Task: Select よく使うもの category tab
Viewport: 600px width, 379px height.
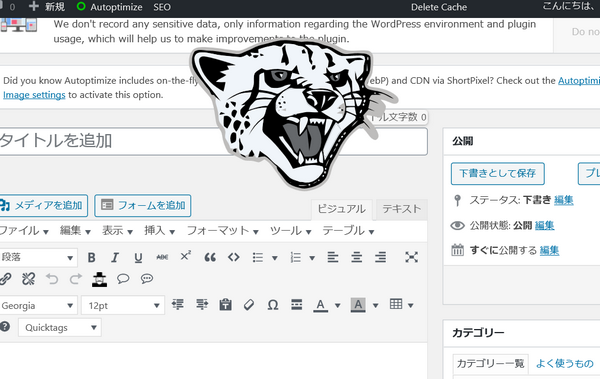Action: (564, 363)
